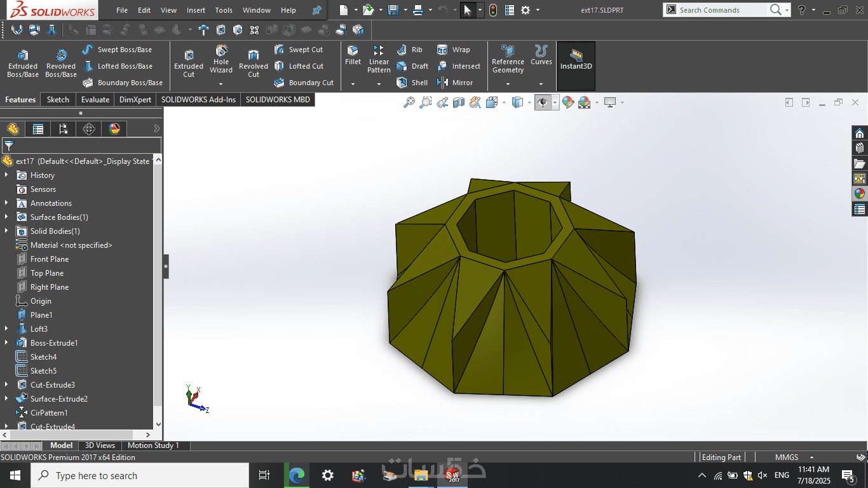Expand the Loft3 feature node
Viewport: 868px width, 488px height.
pyautogui.click(x=6, y=329)
